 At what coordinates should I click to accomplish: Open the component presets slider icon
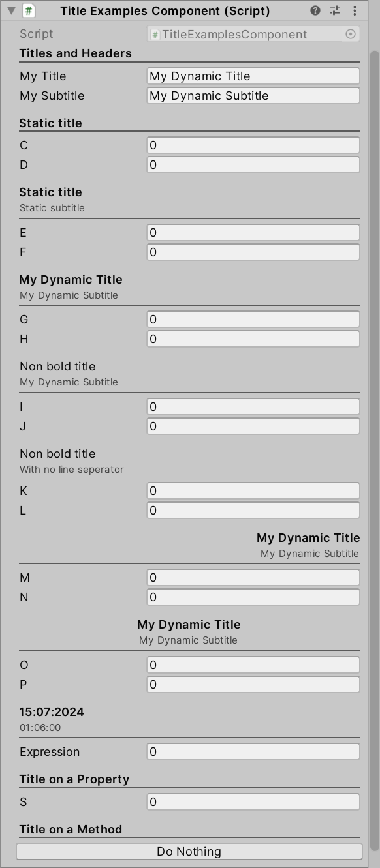tap(335, 10)
